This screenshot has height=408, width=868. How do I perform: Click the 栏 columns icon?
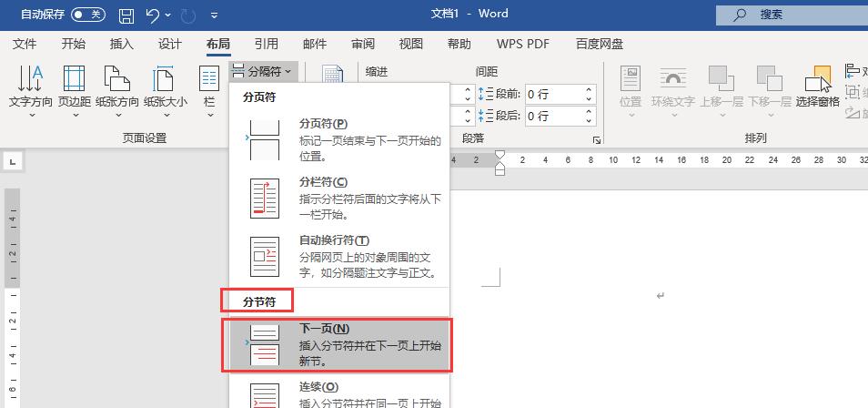coord(209,78)
